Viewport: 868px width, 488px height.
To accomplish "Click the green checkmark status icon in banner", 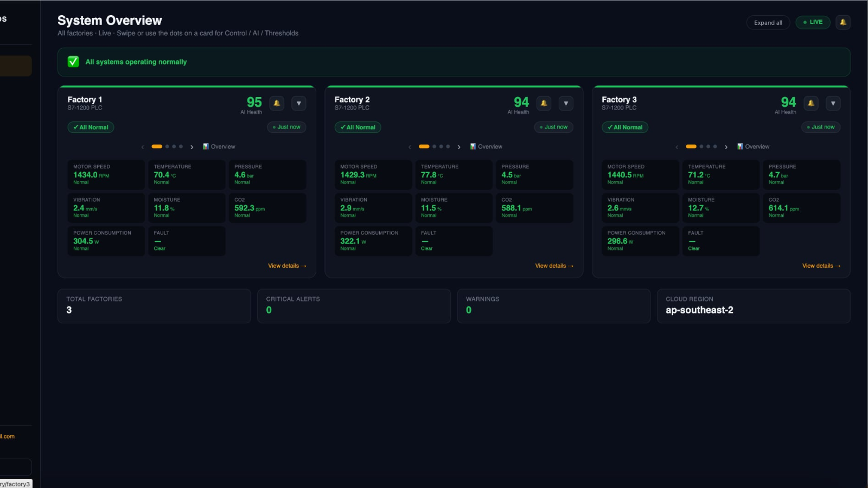I will (x=73, y=62).
